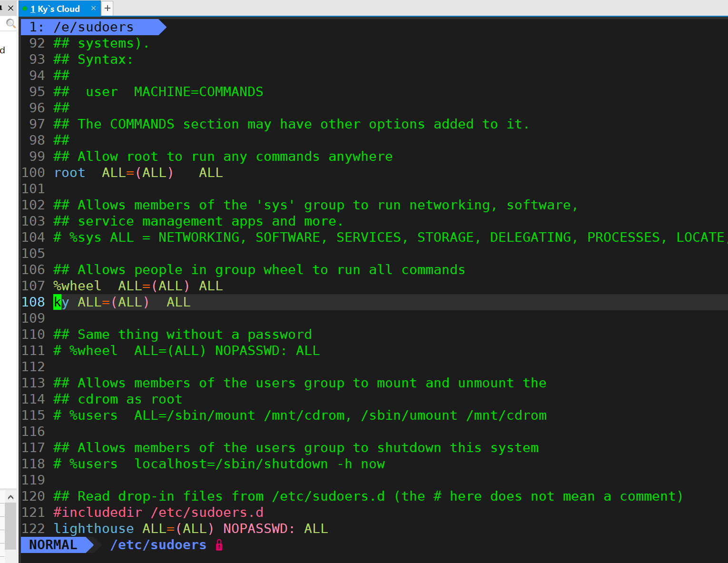Click '## service management apps and more.' line
The image size is (728, 563).
click(x=198, y=221)
